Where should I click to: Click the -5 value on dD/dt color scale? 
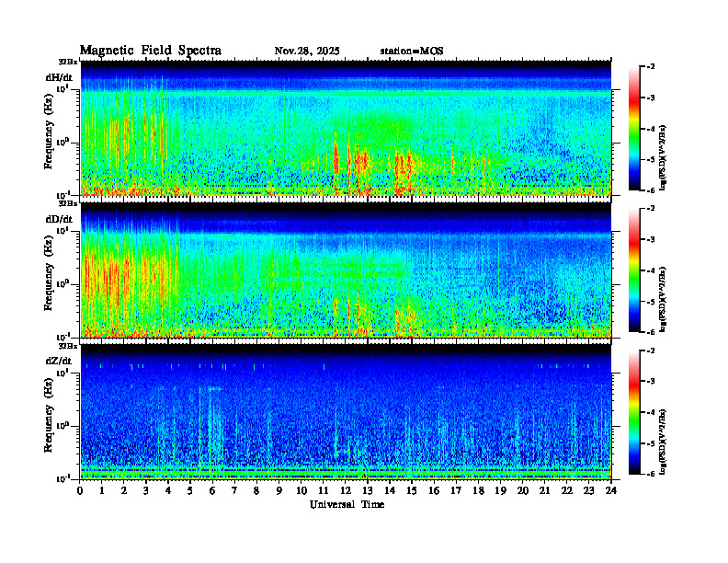(x=650, y=302)
